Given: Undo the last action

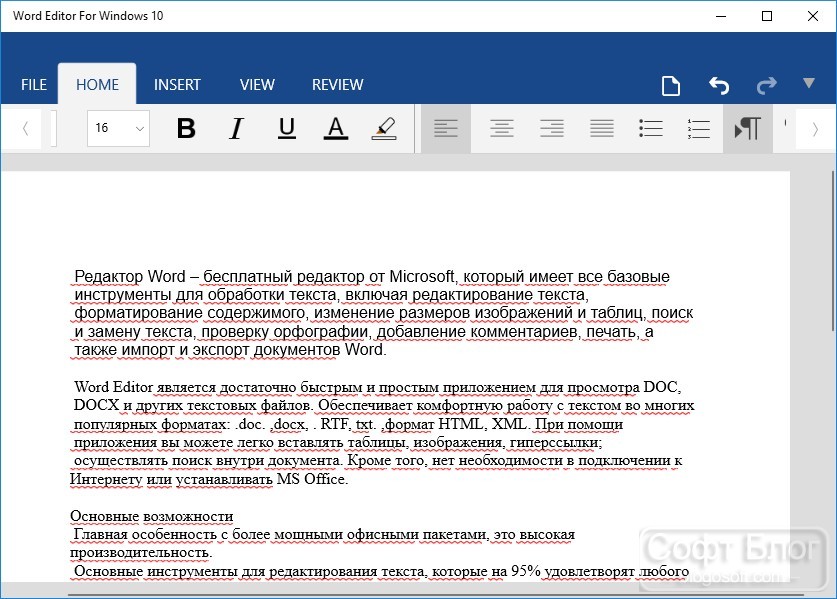Looking at the screenshot, I should (x=718, y=85).
